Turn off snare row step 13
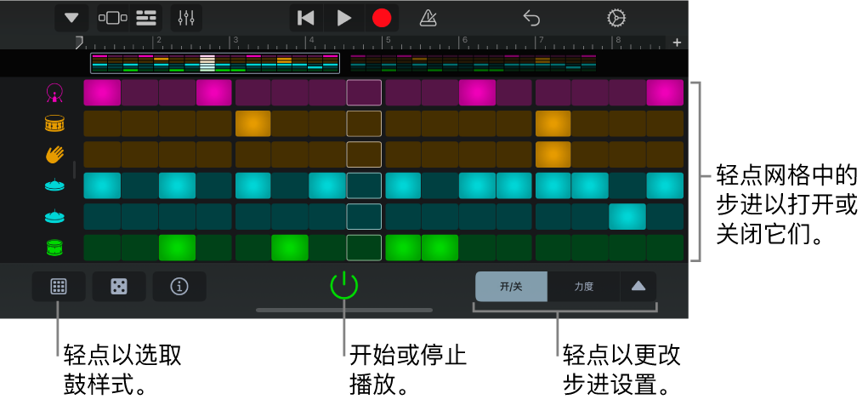 coord(553,123)
